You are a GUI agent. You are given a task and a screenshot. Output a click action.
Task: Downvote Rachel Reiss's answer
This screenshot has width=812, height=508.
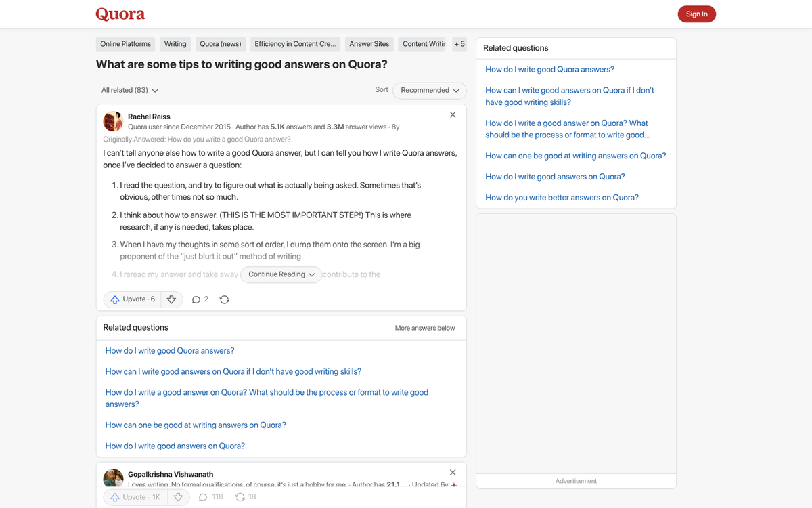coord(171,299)
